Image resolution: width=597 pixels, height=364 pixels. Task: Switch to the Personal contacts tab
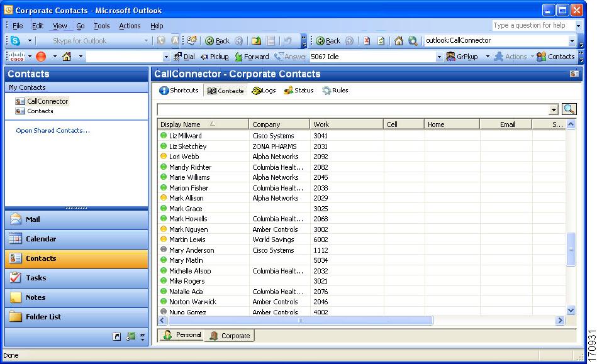coord(182,335)
